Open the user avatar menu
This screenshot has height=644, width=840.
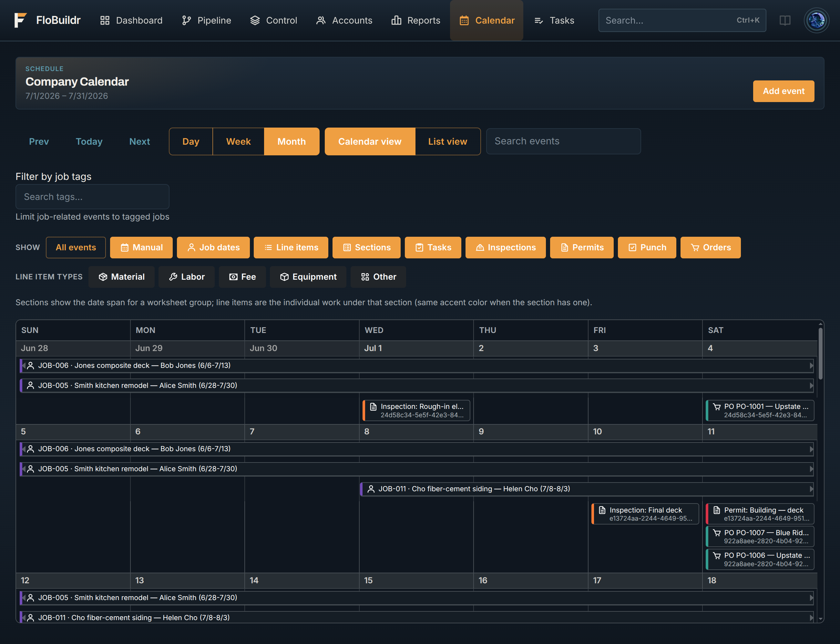pos(816,20)
